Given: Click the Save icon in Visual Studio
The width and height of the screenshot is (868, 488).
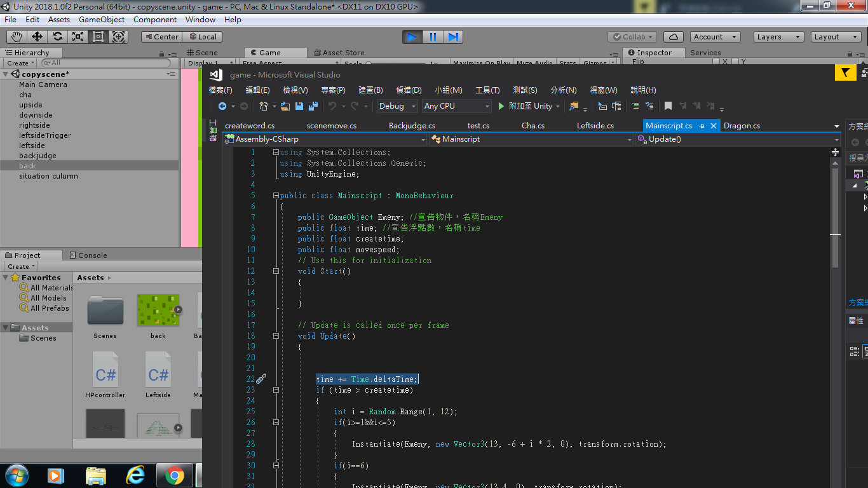Looking at the screenshot, I should tap(299, 105).
